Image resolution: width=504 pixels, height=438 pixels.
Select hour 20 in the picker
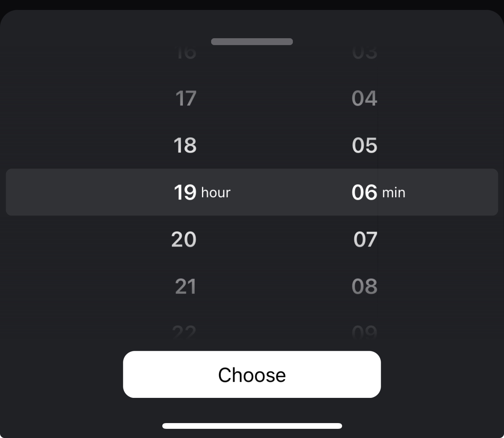pos(184,239)
